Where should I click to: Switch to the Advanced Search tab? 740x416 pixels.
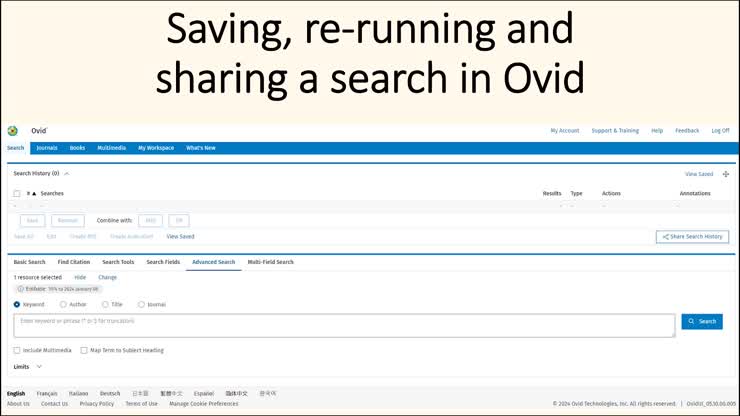[x=213, y=262]
